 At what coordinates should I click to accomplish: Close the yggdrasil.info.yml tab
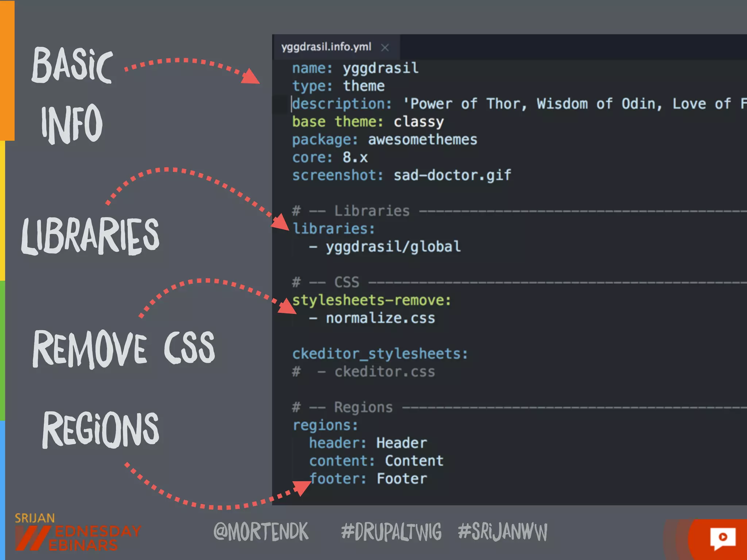click(x=385, y=47)
